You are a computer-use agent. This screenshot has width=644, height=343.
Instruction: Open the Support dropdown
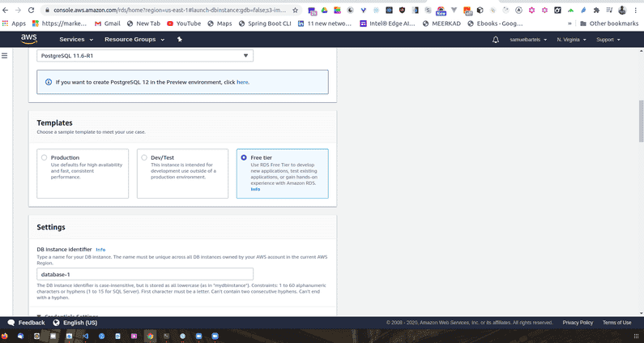pos(608,40)
